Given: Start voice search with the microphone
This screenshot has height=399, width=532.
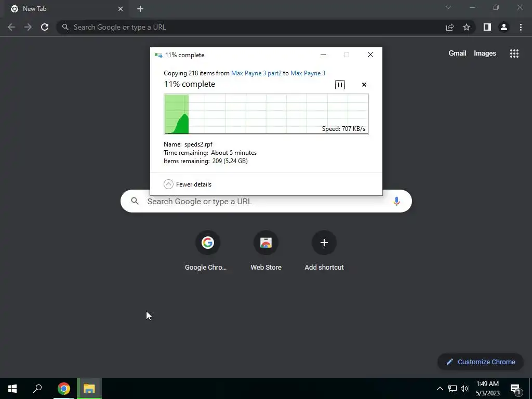Looking at the screenshot, I should 396,201.
